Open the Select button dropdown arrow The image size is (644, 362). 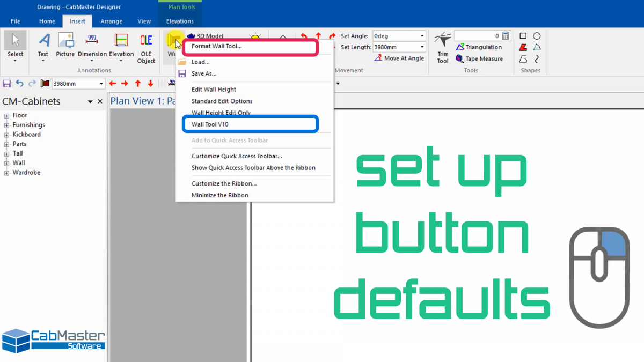15,61
